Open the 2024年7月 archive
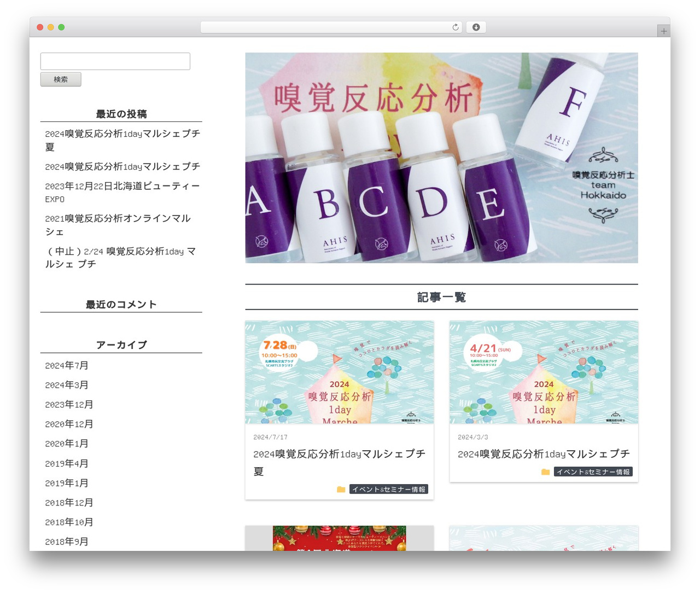700x593 pixels. tap(67, 365)
